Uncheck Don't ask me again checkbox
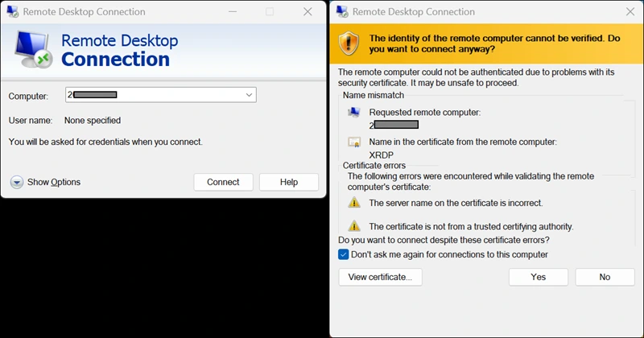 (x=344, y=254)
